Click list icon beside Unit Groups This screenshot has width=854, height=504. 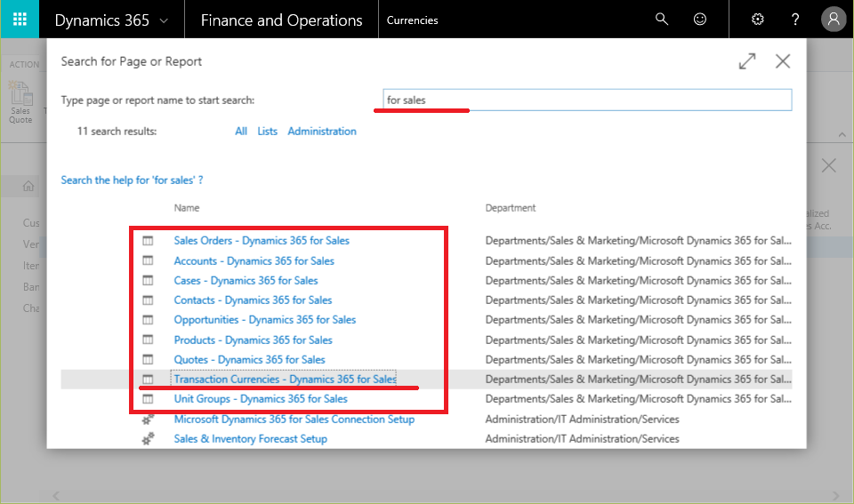[148, 399]
